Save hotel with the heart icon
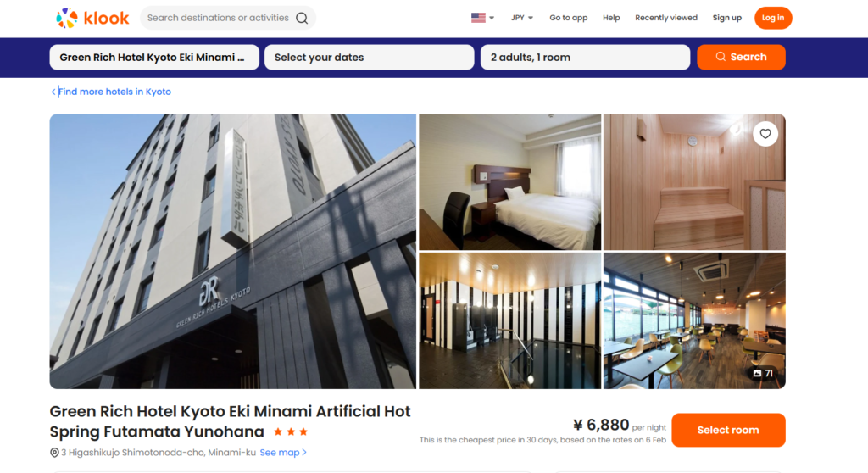Viewport: 868px width, 473px height. pyautogui.click(x=765, y=133)
